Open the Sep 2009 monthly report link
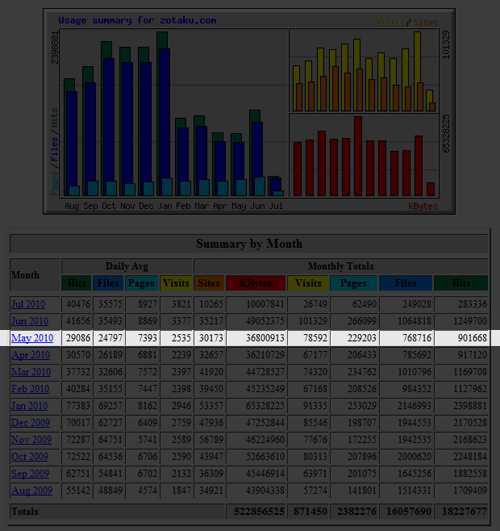Image resolution: width=500 pixels, height=531 pixels. coord(30,473)
